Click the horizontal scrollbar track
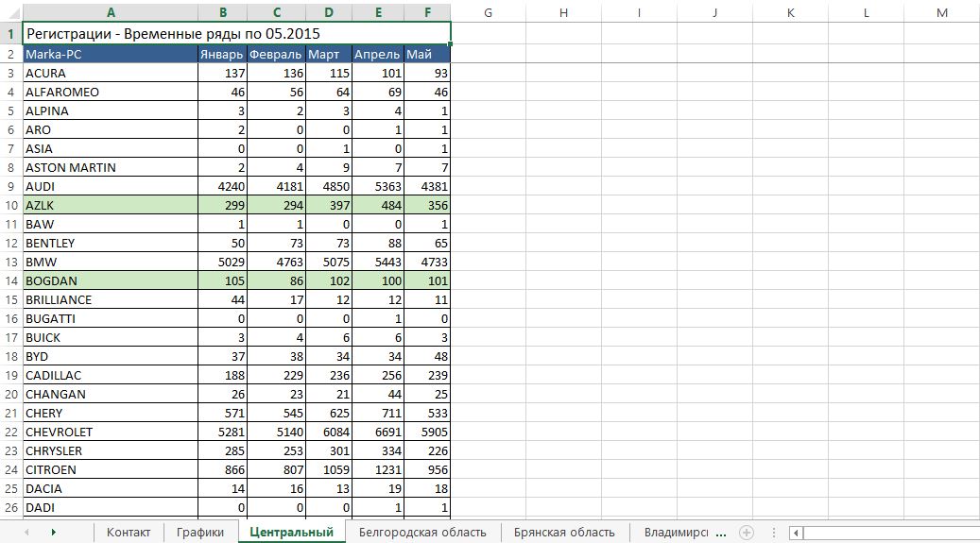980x543 pixels. [x=891, y=533]
